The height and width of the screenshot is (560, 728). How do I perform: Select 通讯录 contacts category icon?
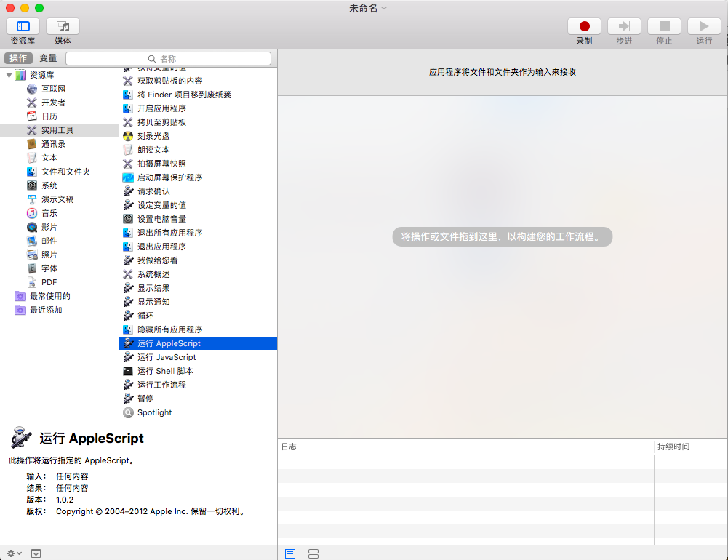pyautogui.click(x=31, y=144)
